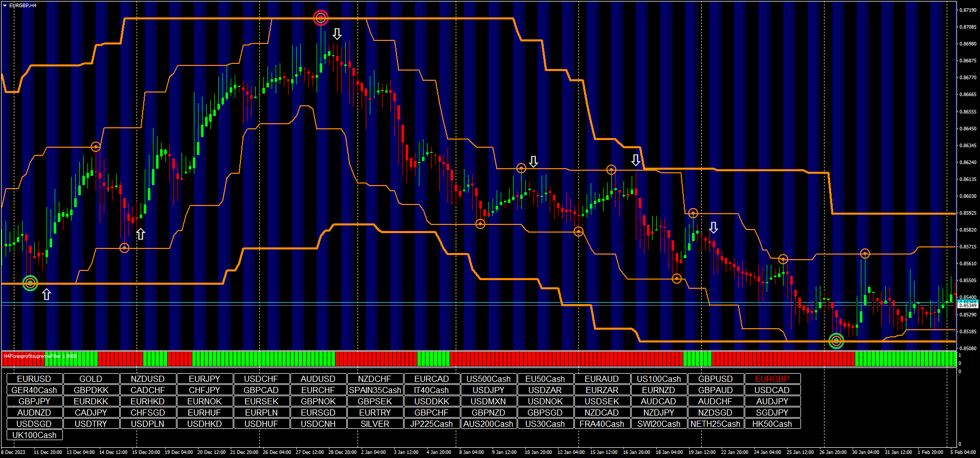Viewport: 980px width, 458px height.
Task: Open the AUDNZD symbol button
Action: (34, 413)
